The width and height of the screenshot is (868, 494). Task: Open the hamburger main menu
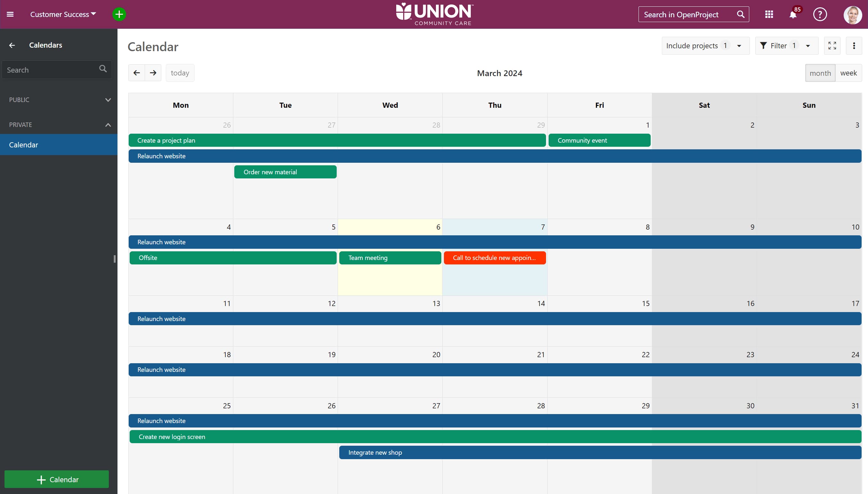coord(10,14)
